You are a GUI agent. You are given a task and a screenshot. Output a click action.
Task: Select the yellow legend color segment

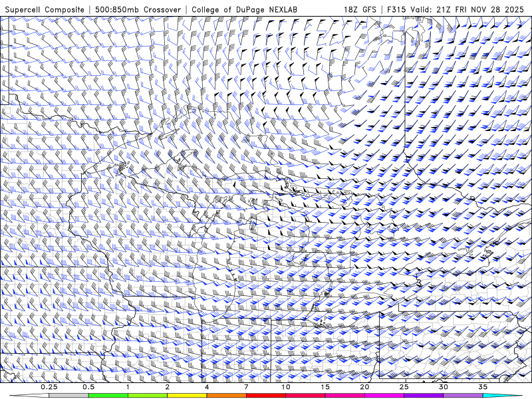point(187,396)
